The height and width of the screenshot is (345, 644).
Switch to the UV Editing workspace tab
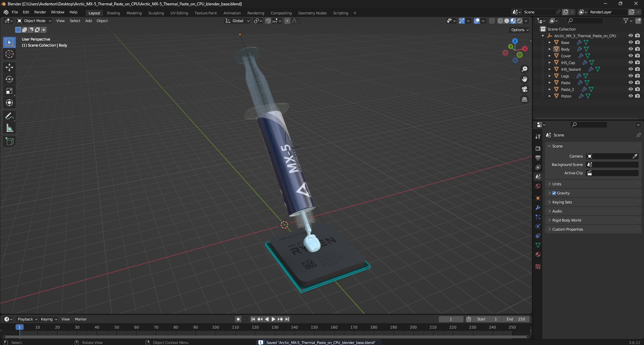coord(179,13)
